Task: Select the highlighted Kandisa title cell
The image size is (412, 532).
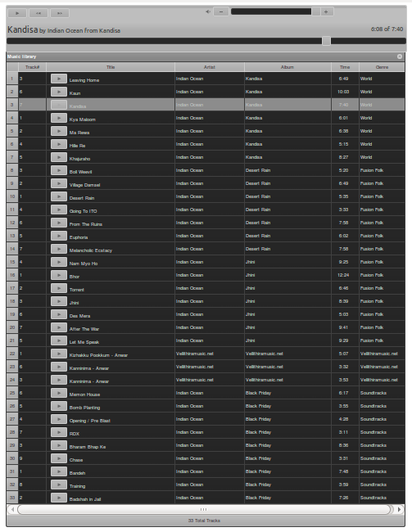Action: point(111,106)
